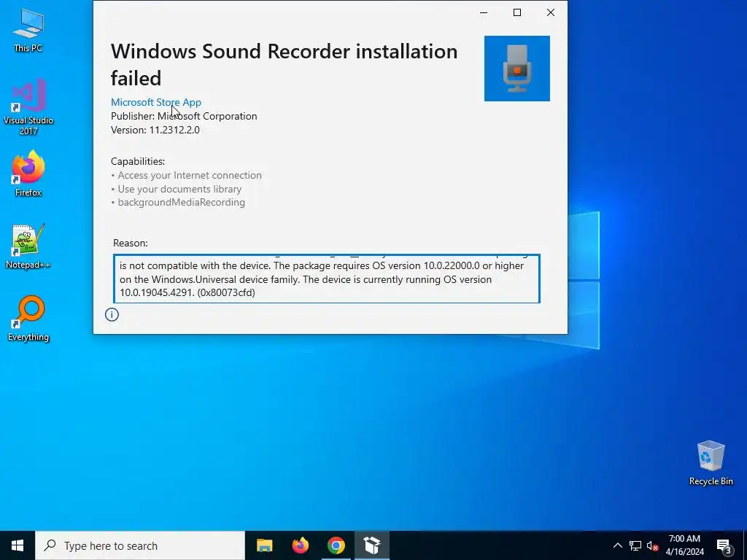Select the Firefox desktop shortcut
Image resolution: width=747 pixels, height=560 pixels.
click(x=28, y=174)
